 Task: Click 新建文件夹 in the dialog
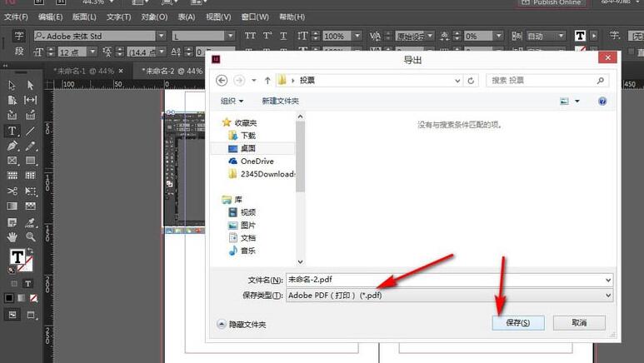[x=280, y=101]
